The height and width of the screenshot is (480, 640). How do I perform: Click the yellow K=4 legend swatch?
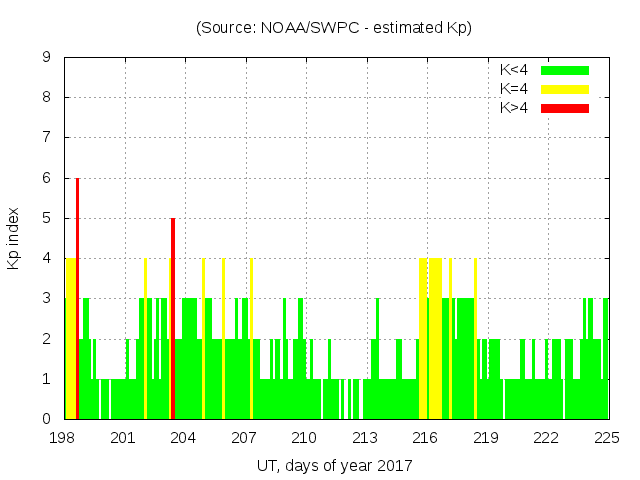[565, 89]
